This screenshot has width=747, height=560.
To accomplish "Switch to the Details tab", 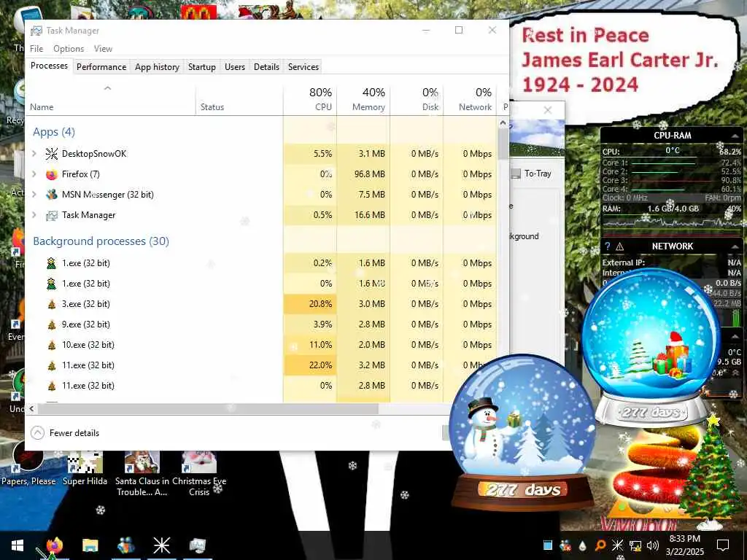I will pyautogui.click(x=266, y=66).
